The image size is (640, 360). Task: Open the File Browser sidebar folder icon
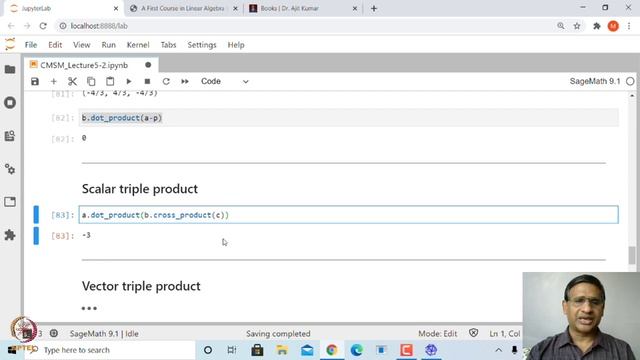[x=10, y=69]
